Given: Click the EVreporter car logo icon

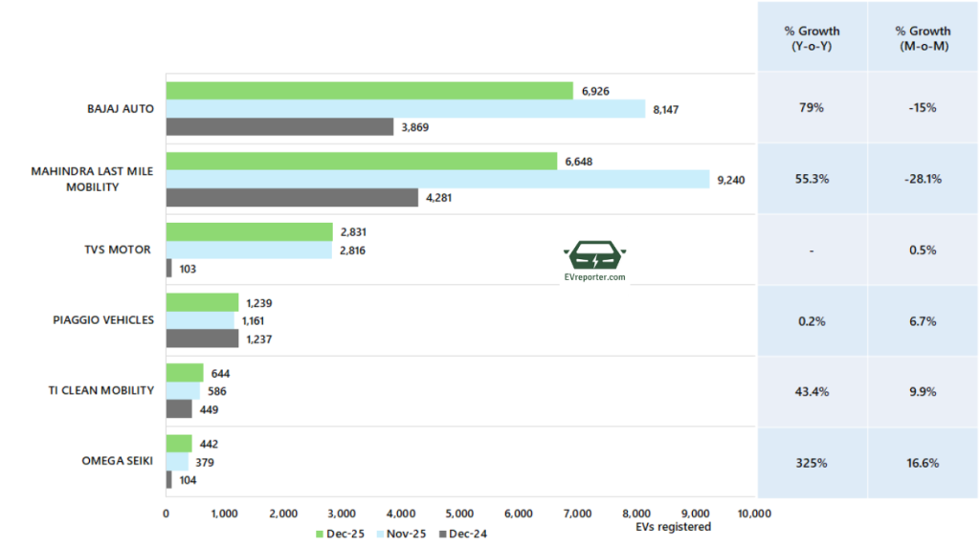Looking at the screenshot, I should [x=594, y=257].
